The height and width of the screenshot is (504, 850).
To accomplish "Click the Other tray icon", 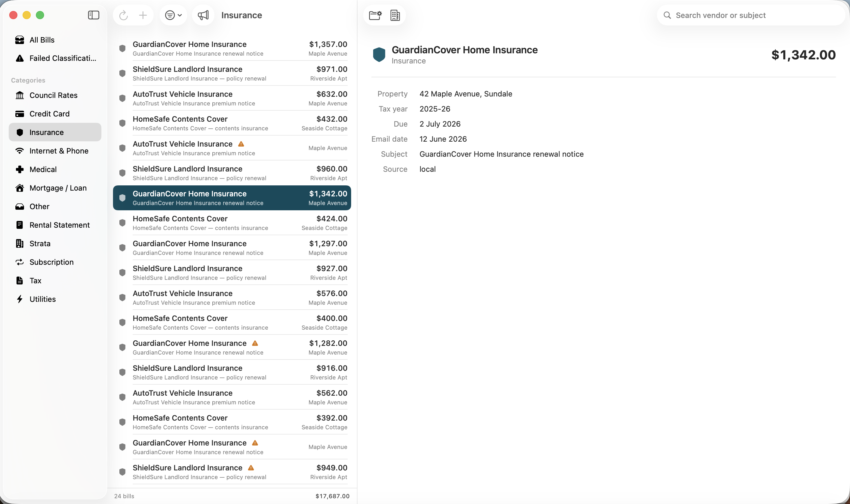I will pyautogui.click(x=20, y=207).
